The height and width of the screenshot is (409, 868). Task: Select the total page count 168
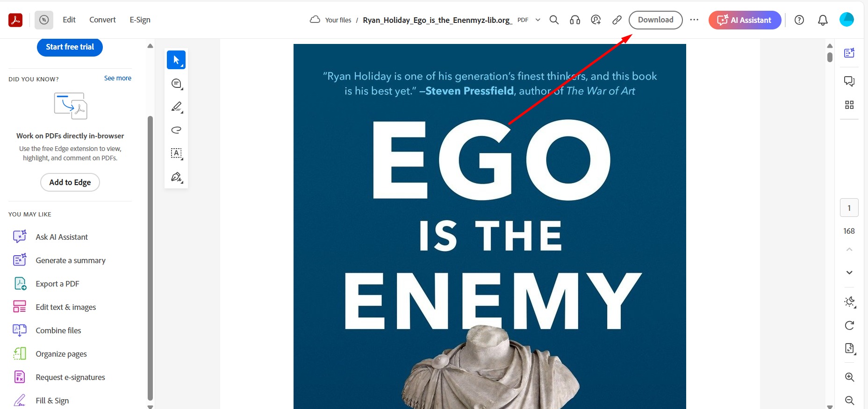tap(849, 231)
